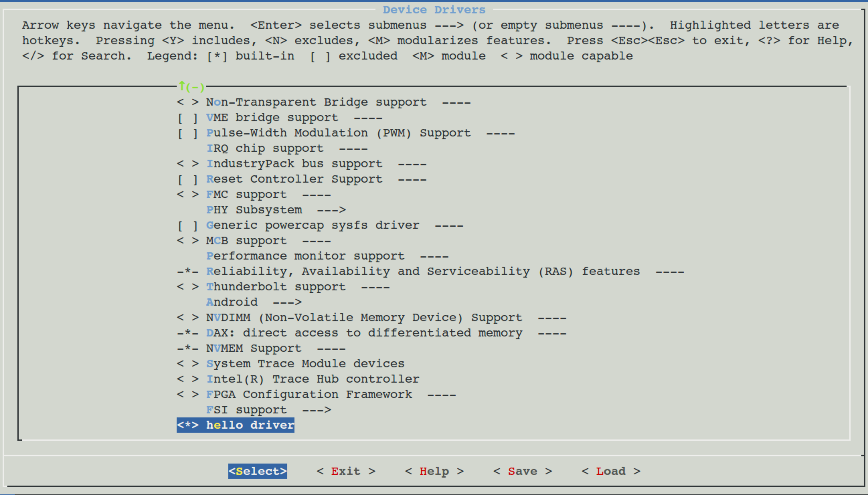Toggle Generic powercap sysfs driver checkbox
This screenshot has width=868, height=495.
[x=187, y=226]
